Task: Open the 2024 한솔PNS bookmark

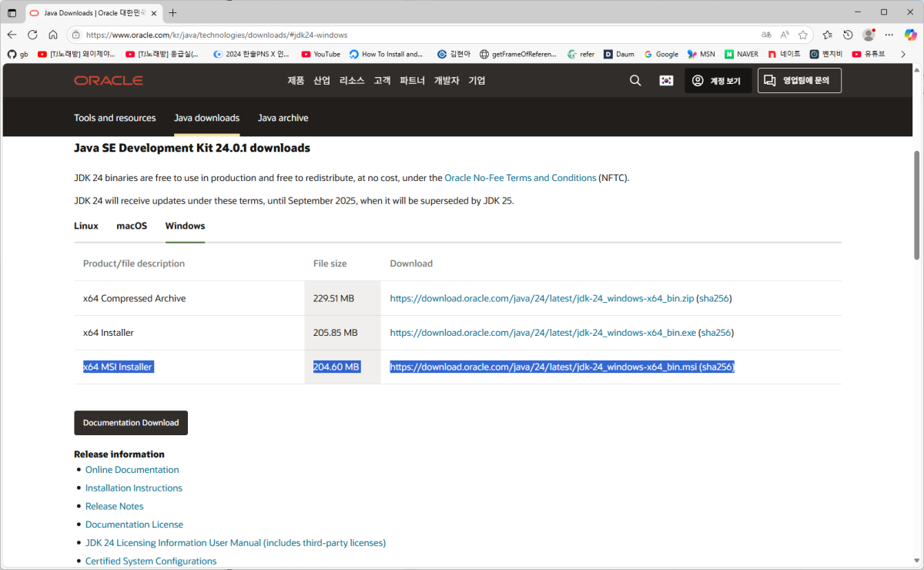Action: point(251,55)
